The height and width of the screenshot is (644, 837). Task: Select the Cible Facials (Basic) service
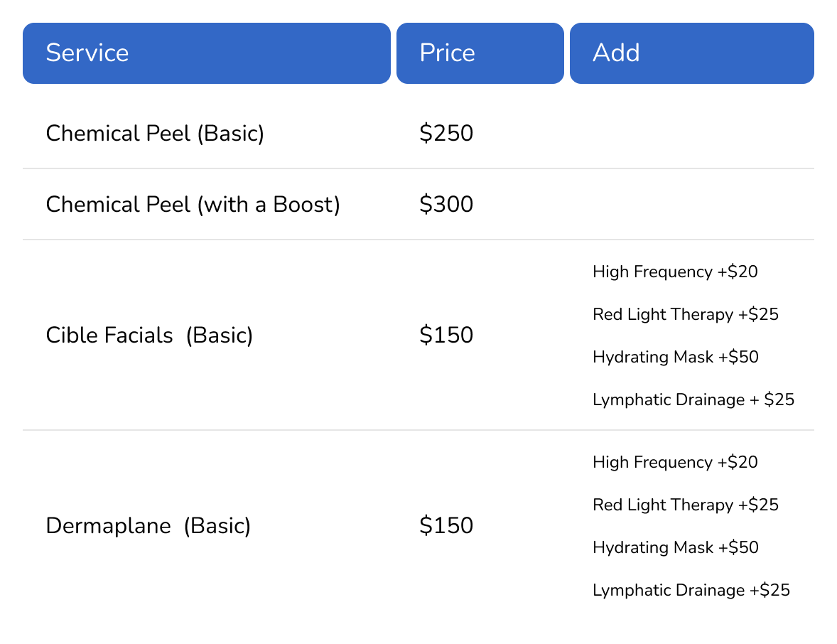tap(149, 335)
